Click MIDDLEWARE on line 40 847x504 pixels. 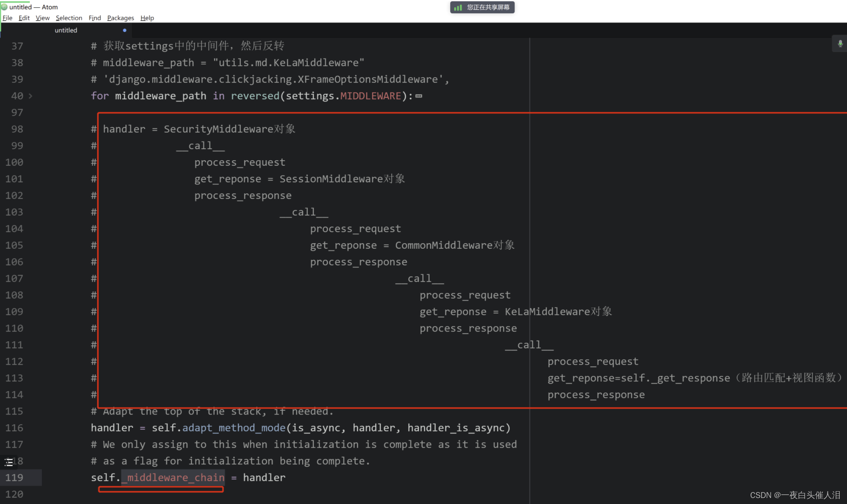[370, 96]
